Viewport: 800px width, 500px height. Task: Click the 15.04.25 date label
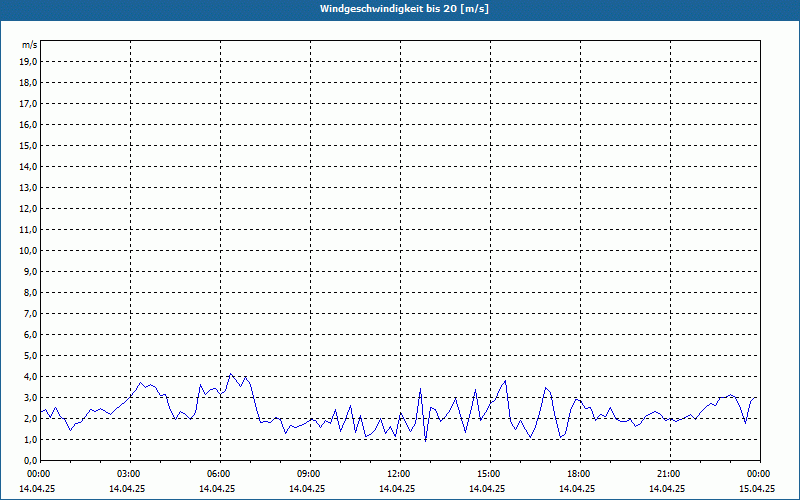point(757,488)
